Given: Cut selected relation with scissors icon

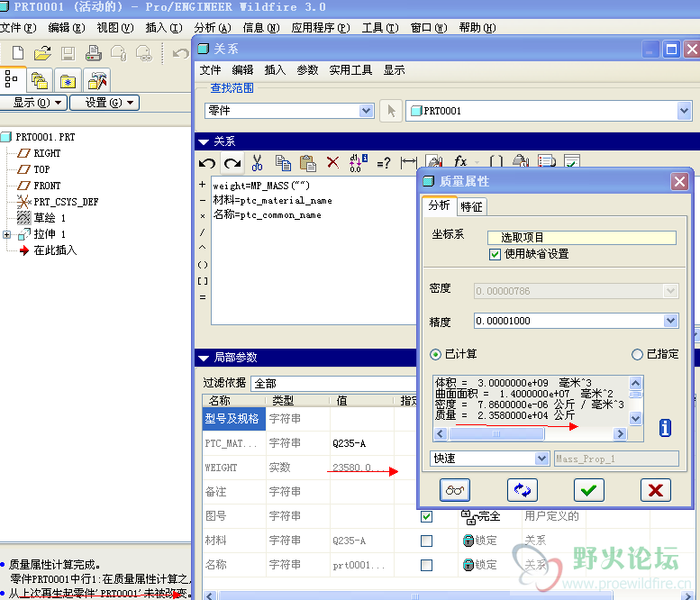Looking at the screenshot, I should click(257, 163).
